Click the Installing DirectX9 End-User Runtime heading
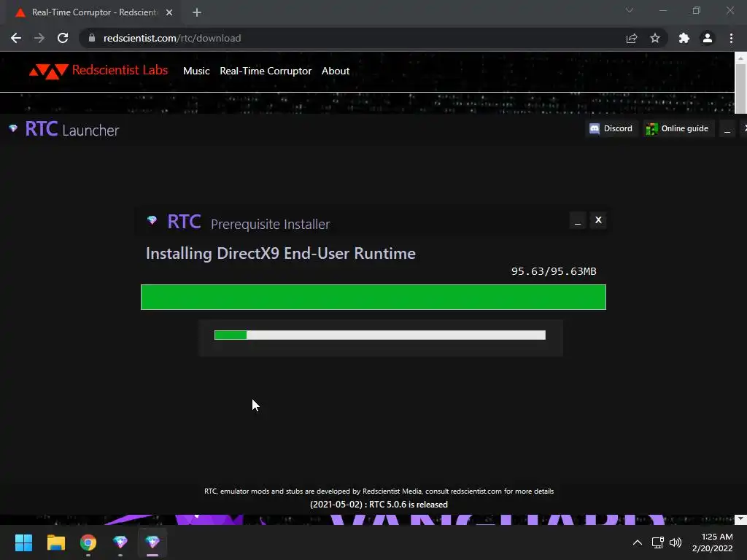The image size is (747, 560). click(281, 253)
